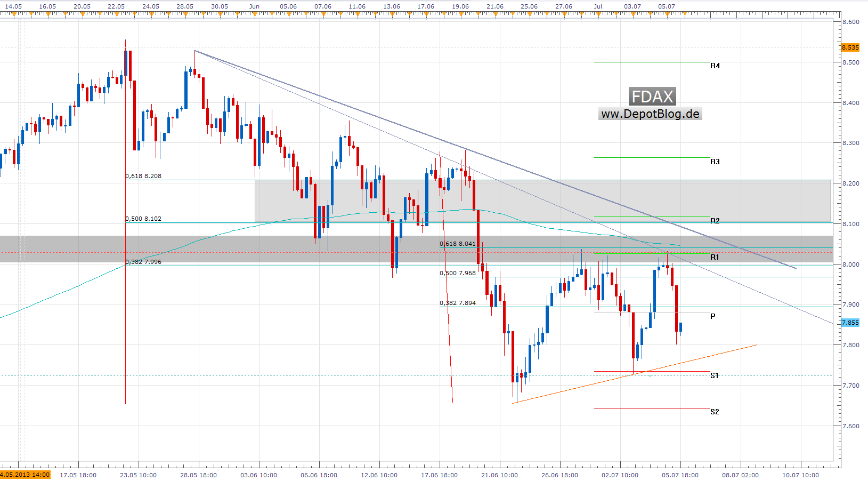Click the orange 8.535 price marker
Image resolution: width=868 pixels, height=481 pixels.
850,47
